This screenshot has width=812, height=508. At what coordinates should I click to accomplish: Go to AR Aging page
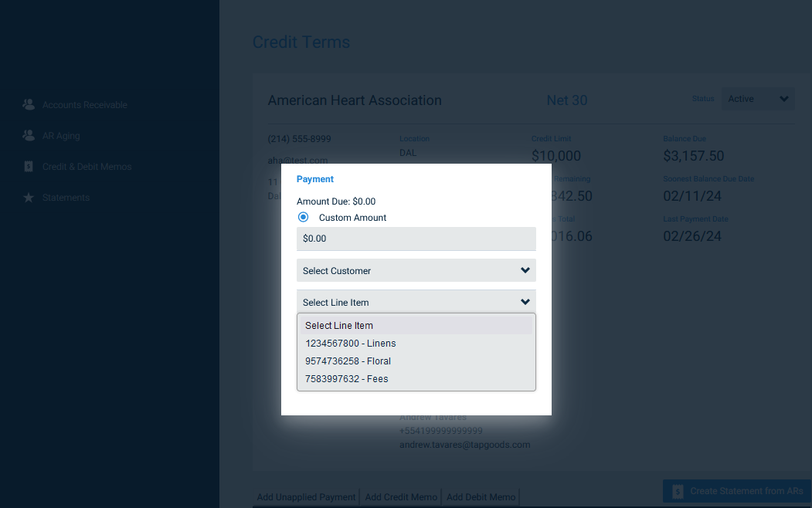pyautogui.click(x=61, y=136)
